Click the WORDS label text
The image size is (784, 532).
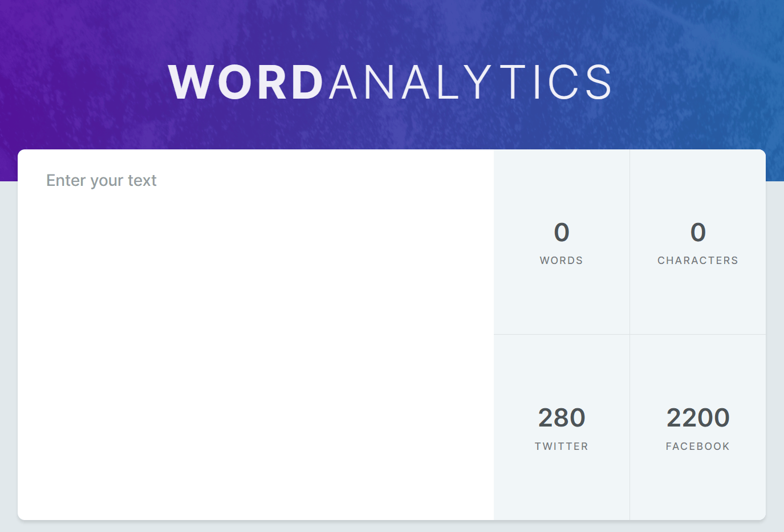561,260
